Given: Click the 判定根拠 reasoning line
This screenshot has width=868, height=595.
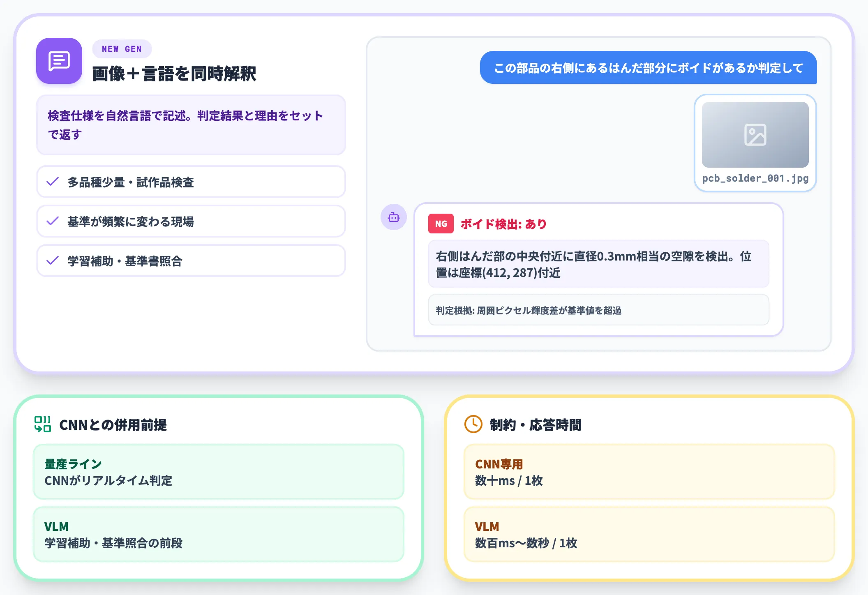Looking at the screenshot, I should point(599,310).
